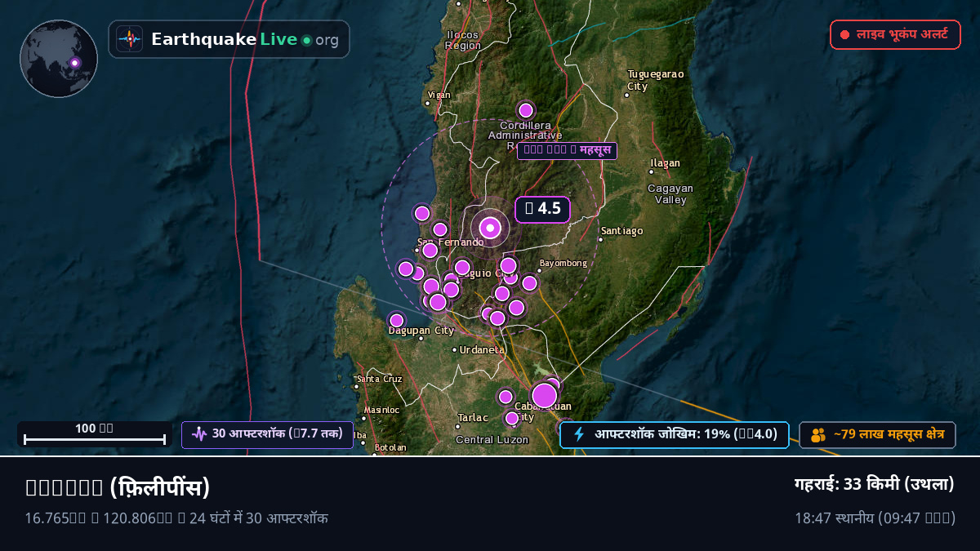Click the गहराई: 33 किमी (उथला) depth readout
Screen dimensions: 980x551
tap(875, 484)
